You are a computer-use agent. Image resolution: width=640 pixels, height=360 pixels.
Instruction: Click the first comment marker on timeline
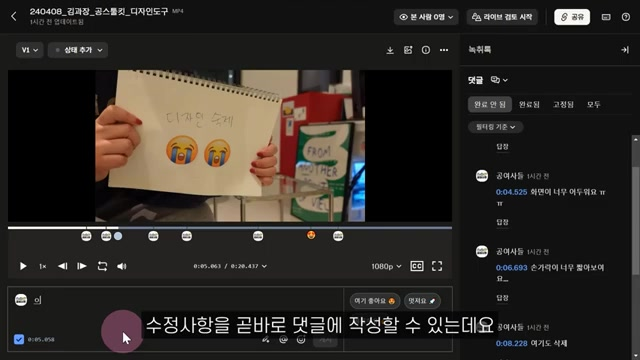coord(86,236)
